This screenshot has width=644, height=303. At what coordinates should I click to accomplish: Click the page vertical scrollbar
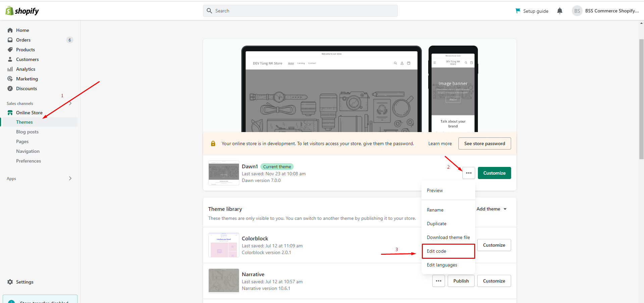(x=641, y=99)
